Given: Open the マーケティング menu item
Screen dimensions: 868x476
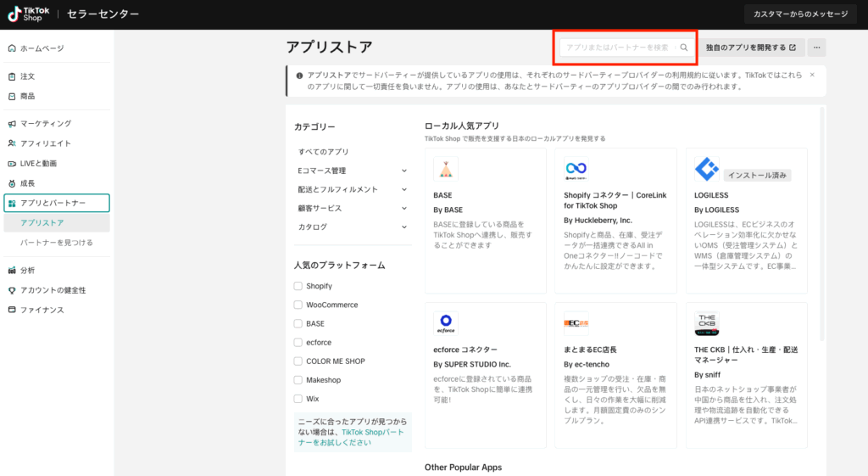Looking at the screenshot, I should (57, 124).
